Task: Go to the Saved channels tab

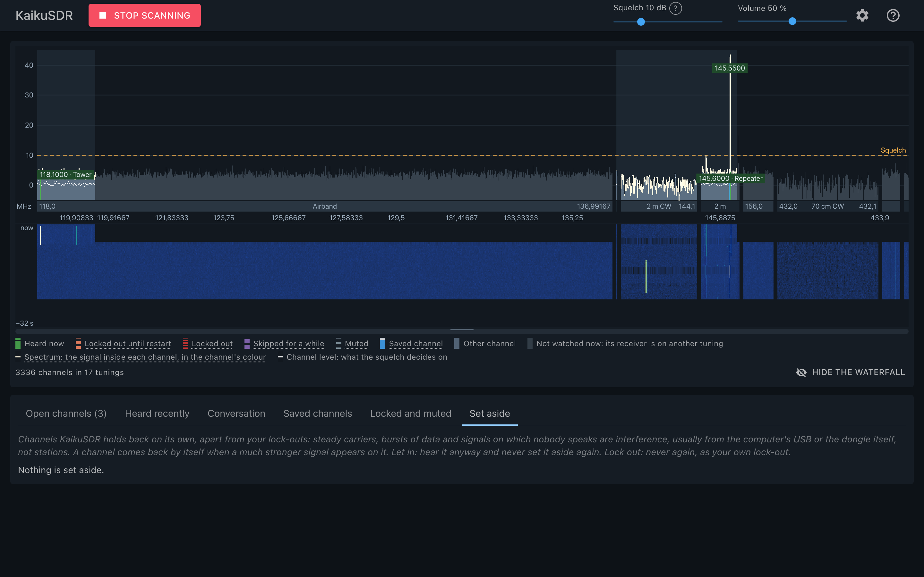Action: [x=318, y=413]
